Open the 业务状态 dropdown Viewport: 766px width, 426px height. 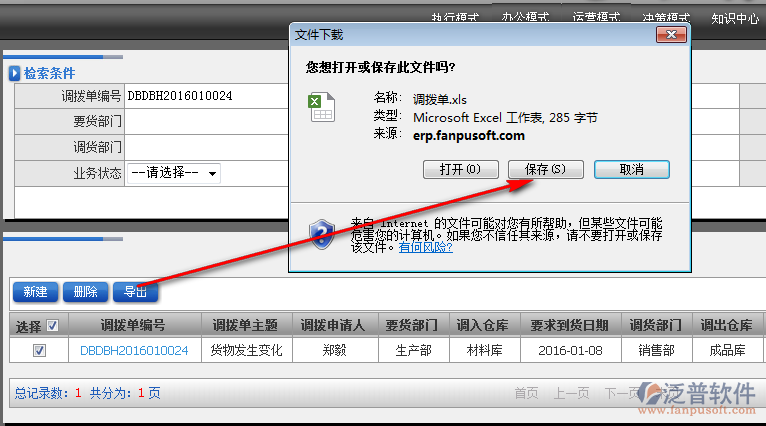(x=174, y=173)
